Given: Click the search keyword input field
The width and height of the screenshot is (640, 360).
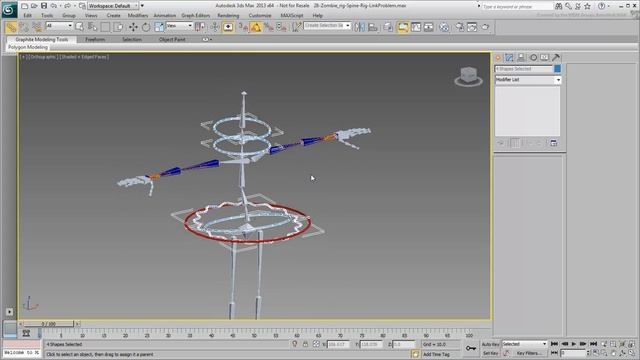Looking at the screenshot, I should [x=517, y=7].
